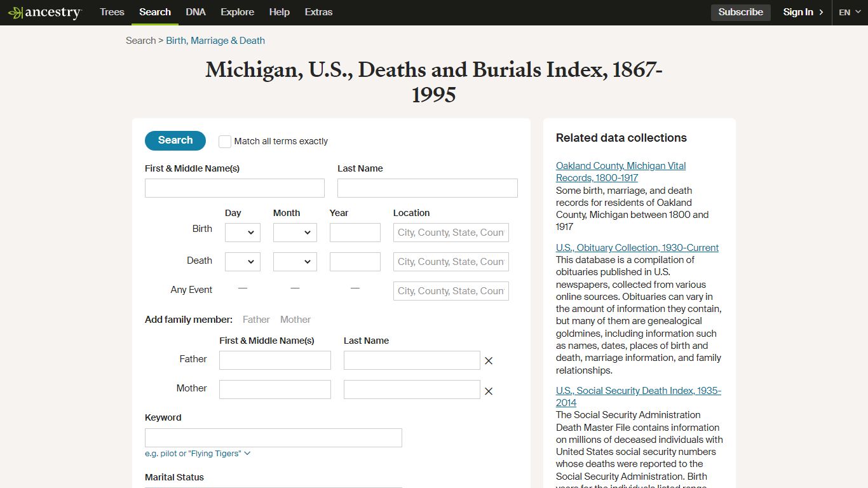The height and width of the screenshot is (488, 868).
Task: Click the blue Search button
Action: [x=175, y=140]
